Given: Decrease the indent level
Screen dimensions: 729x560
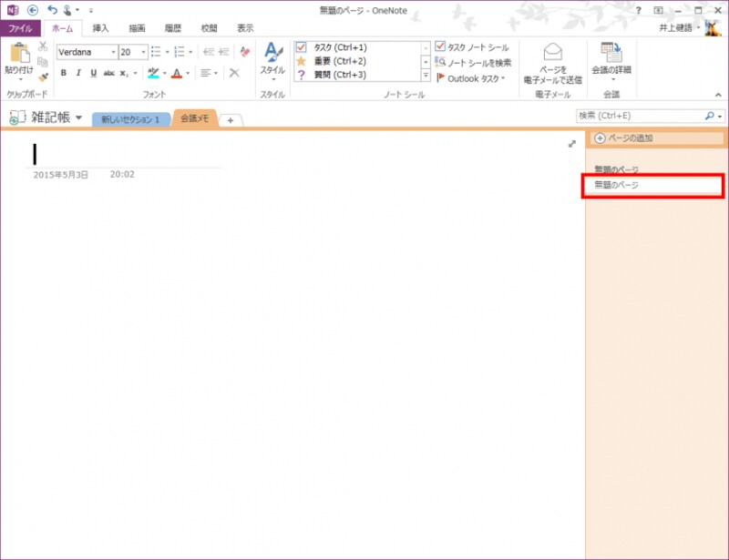Looking at the screenshot, I should click(x=209, y=52).
